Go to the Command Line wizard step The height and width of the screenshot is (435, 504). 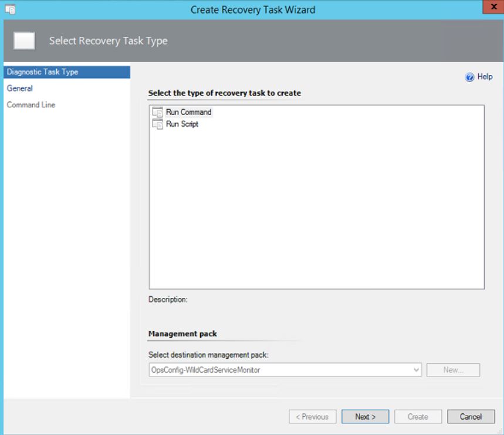pos(31,105)
